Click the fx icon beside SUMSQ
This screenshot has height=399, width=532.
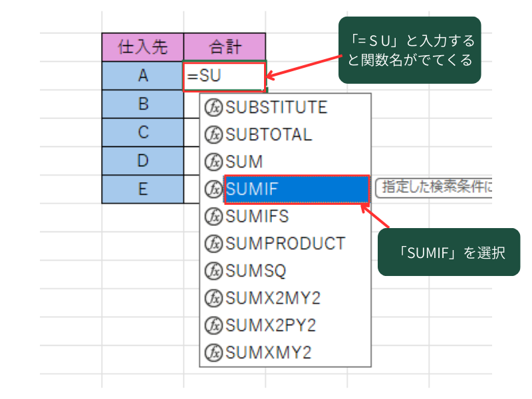[214, 271]
